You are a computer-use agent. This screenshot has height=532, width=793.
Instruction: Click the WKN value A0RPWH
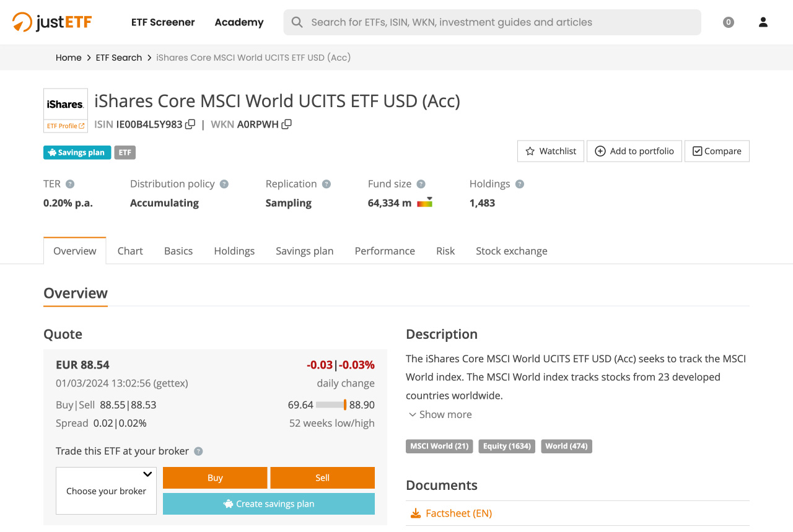pyautogui.click(x=258, y=124)
